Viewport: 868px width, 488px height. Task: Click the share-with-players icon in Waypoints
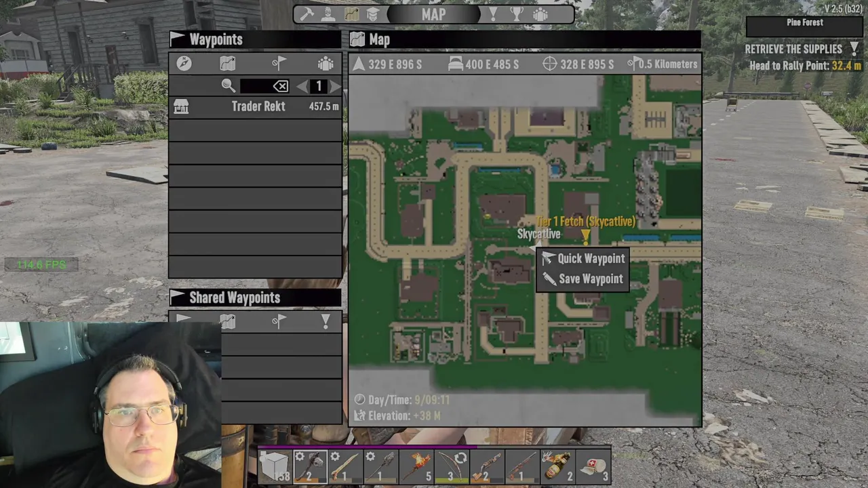coord(325,63)
